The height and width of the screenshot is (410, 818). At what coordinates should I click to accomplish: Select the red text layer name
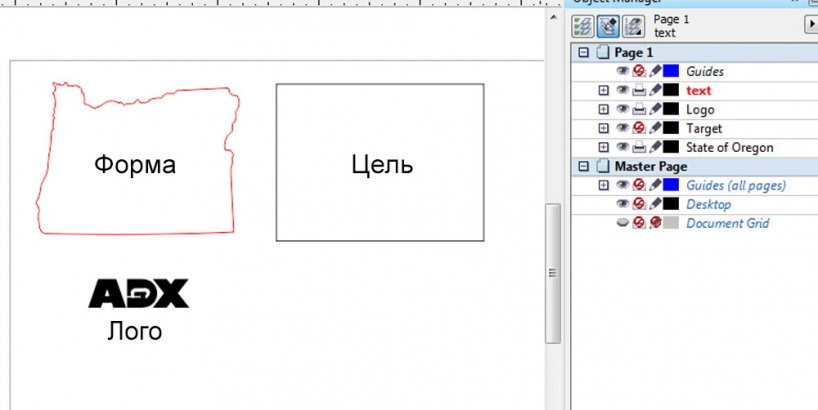click(699, 91)
